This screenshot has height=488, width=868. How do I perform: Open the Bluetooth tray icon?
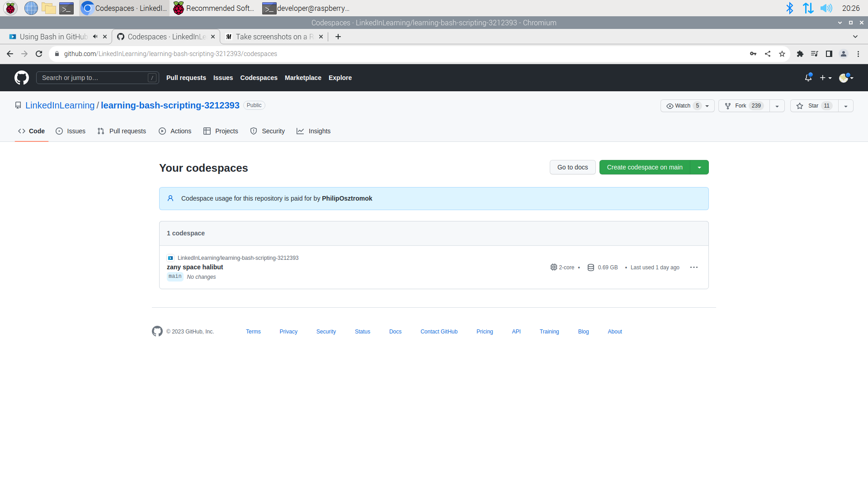(x=789, y=8)
